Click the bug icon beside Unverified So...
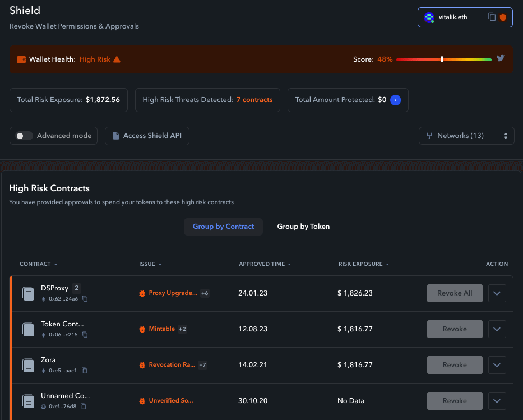This screenshot has width=523, height=420. pyautogui.click(x=142, y=401)
